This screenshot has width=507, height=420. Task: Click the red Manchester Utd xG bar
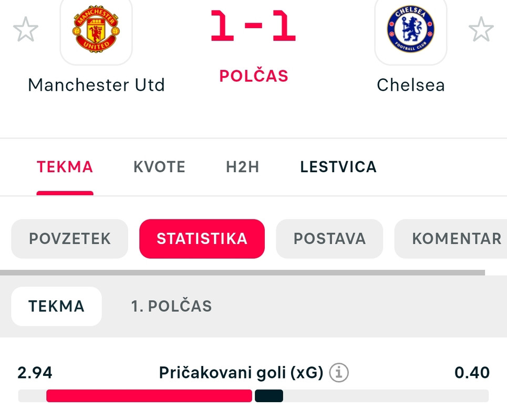[x=149, y=396]
